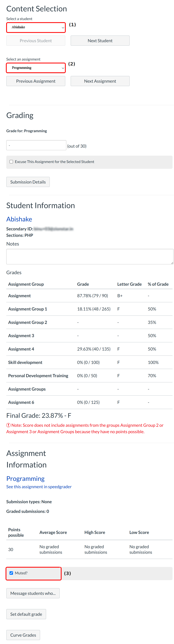Click the warning icon beside the score note

click(x=8, y=425)
